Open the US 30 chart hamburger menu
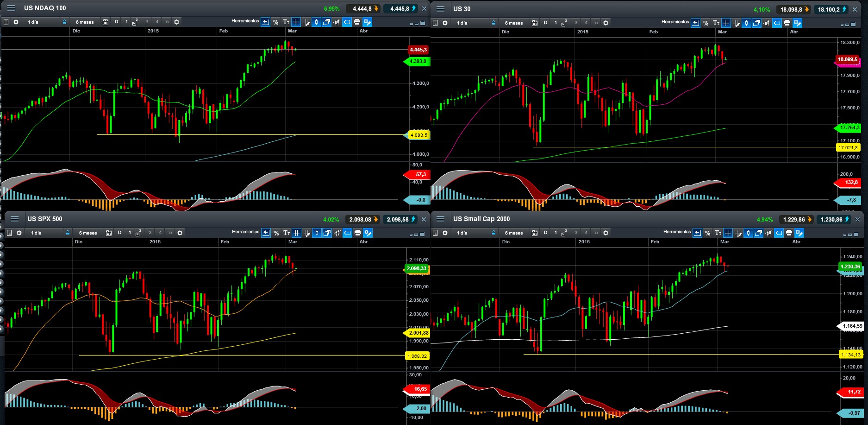868x425 pixels. point(441,9)
